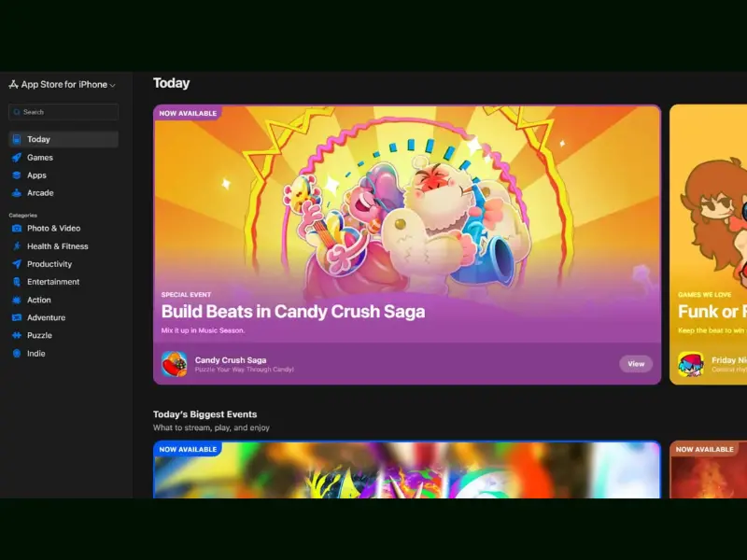Open the Entertainment category
This screenshot has height=560, width=747.
[x=52, y=282]
